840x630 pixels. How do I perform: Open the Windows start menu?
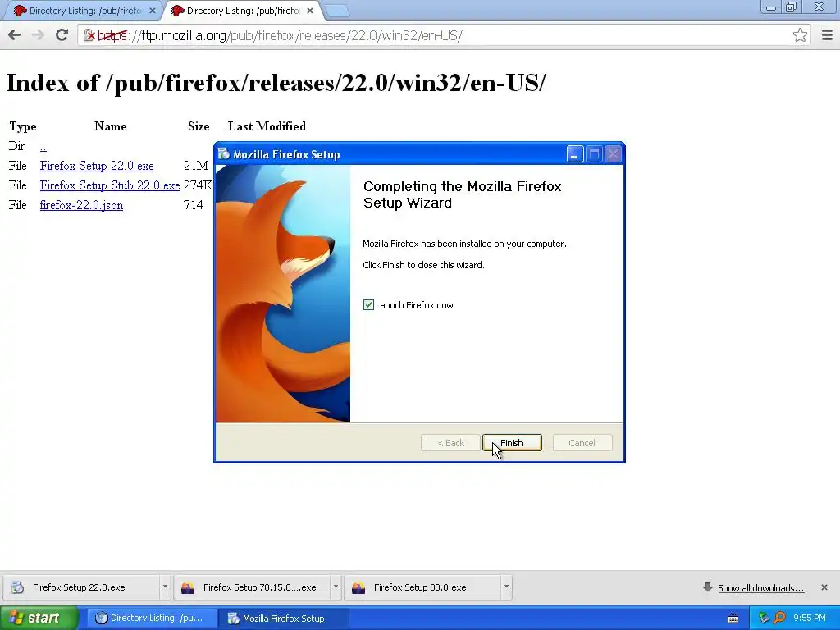(39, 619)
